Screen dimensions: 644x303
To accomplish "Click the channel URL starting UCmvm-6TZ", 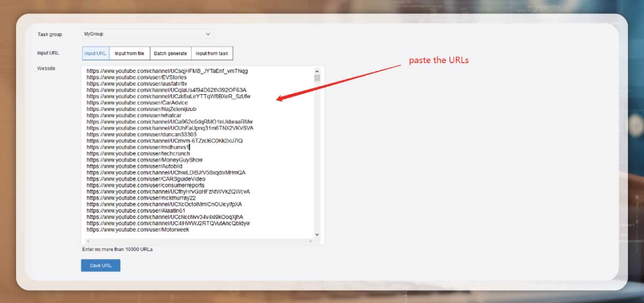I will (164, 141).
